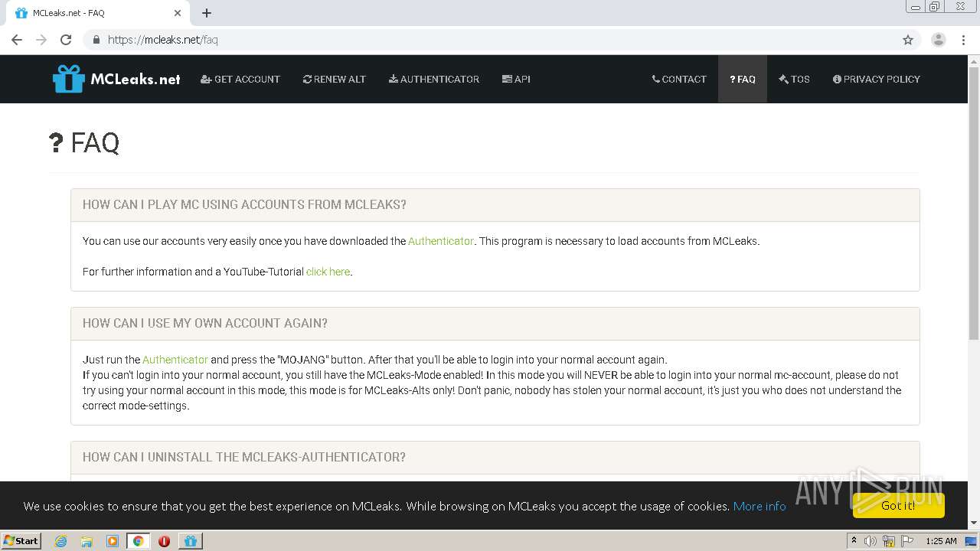Close the MCLeaks.net FAQ tab
Image resolution: width=980 pixels, height=551 pixels.
[x=178, y=13]
